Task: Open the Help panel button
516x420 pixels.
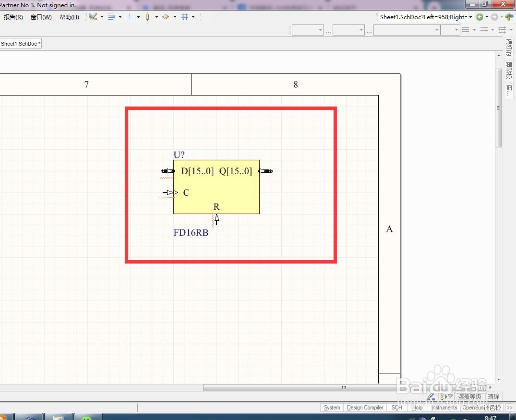Action: [417, 408]
